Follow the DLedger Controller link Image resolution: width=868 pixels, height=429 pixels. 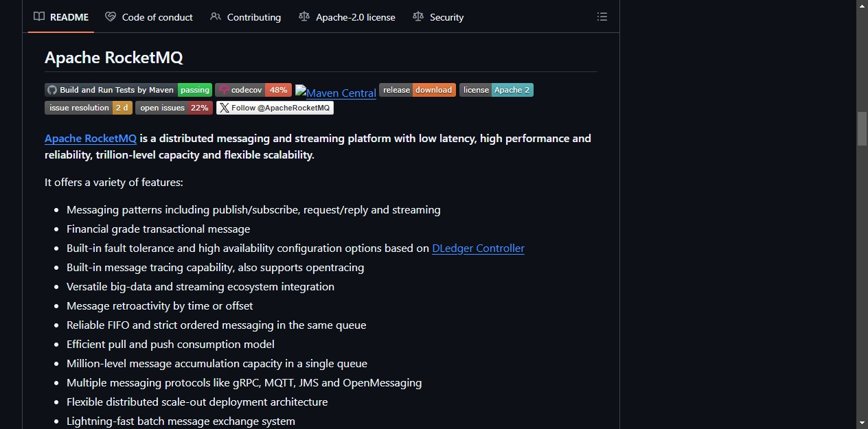[x=478, y=248]
